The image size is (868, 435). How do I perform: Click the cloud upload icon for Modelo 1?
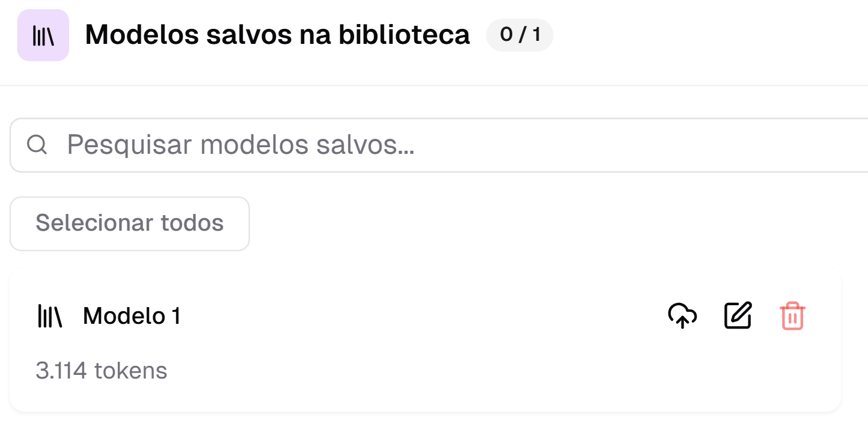682,315
